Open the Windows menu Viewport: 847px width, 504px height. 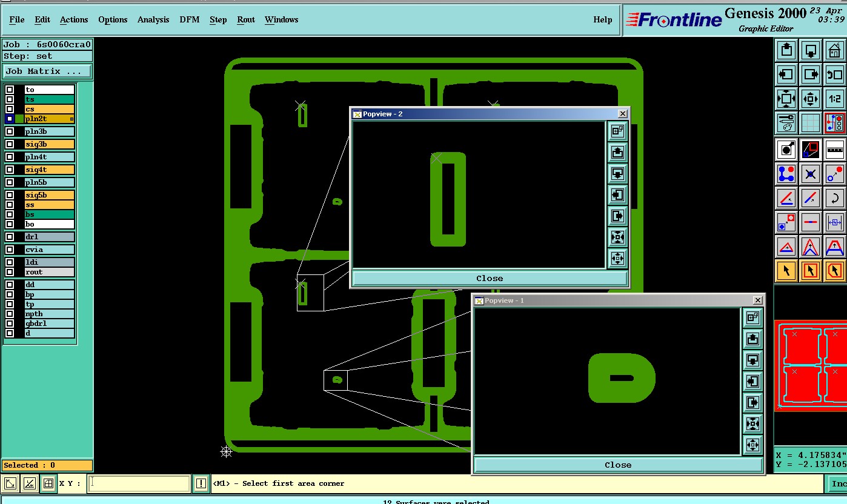pyautogui.click(x=281, y=19)
